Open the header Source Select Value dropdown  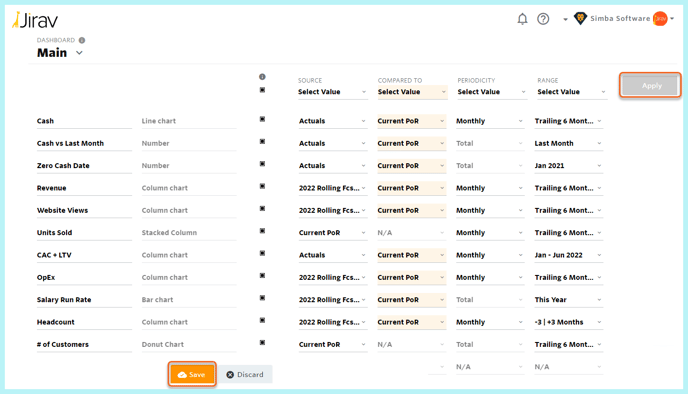pos(333,92)
